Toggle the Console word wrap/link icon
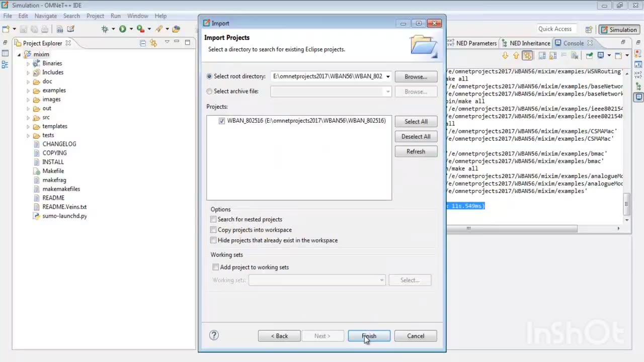Screen dimensions: 644x362 tap(527, 55)
